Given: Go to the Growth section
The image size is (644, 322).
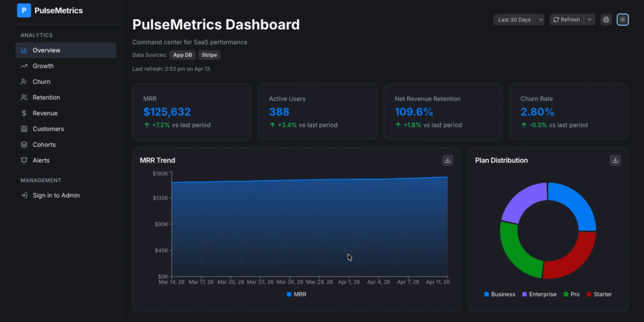Looking at the screenshot, I should pyautogui.click(x=66, y=66).
